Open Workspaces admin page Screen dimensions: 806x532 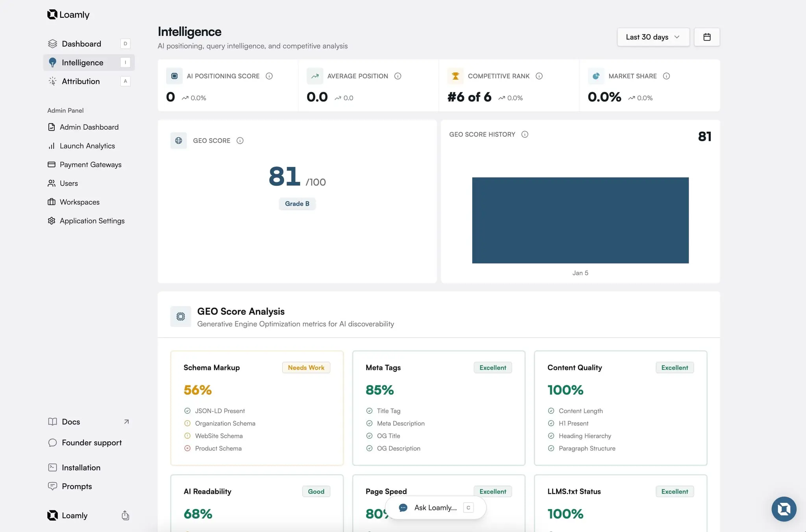coord(74,202)
